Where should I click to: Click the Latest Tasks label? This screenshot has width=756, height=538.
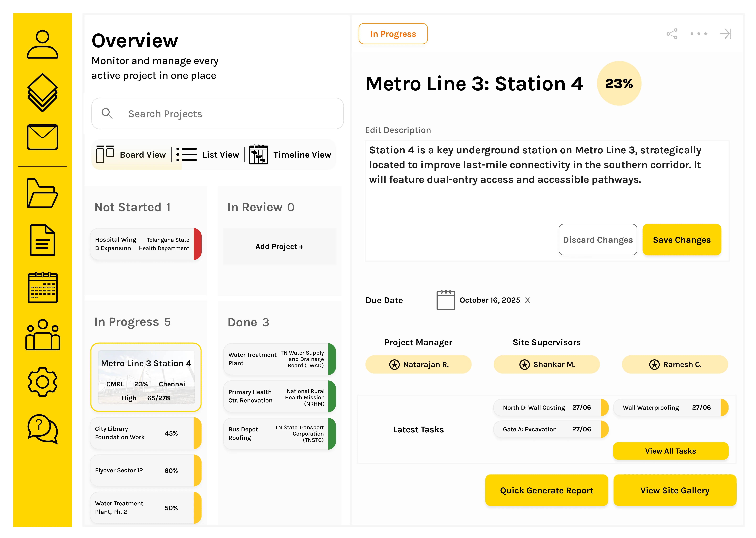418,430
